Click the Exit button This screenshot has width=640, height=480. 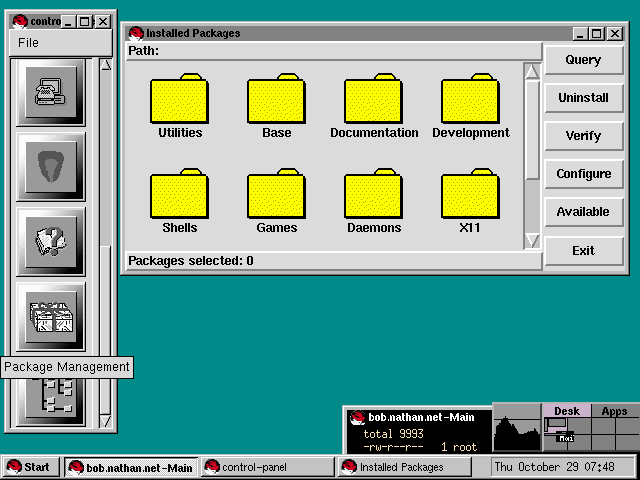[584, 251]
